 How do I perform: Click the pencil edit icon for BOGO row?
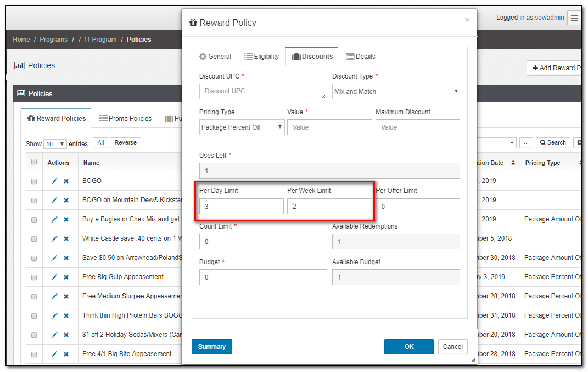tap(54, 181)
